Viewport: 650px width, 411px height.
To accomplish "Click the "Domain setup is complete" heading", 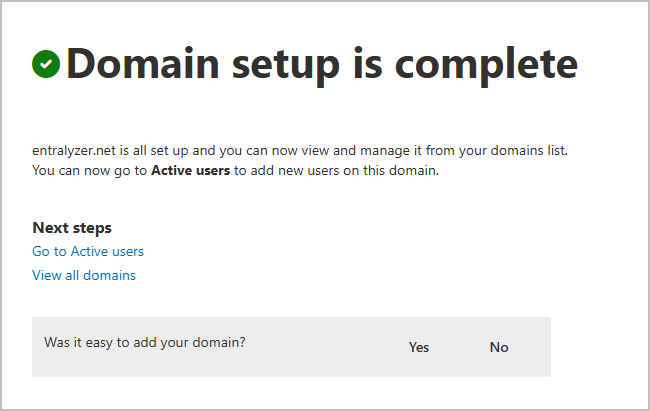I will [321, 64].
